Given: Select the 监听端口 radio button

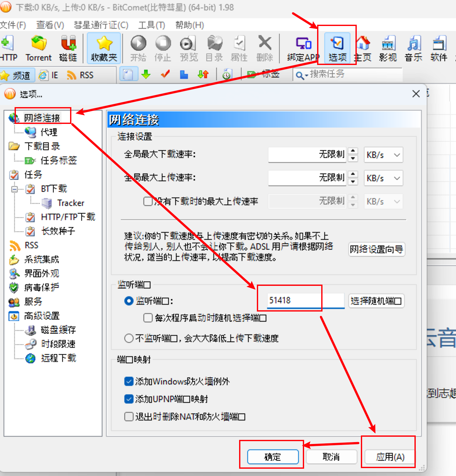Looking at the screenshot, I should click(x=129, y=301).
